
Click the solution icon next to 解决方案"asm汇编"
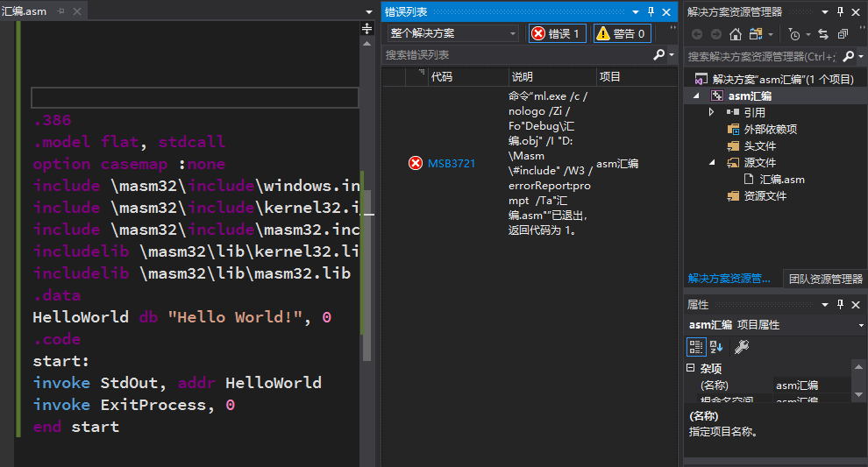pos(701,79)
